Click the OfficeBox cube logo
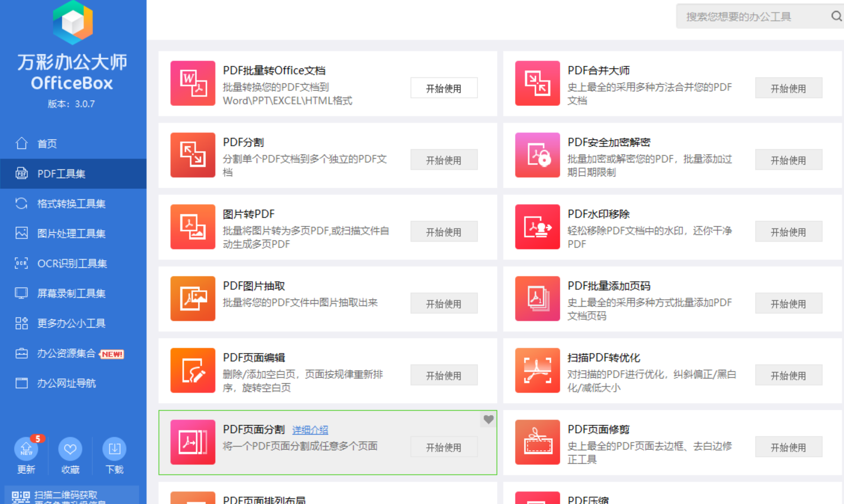 coord(73,22)
